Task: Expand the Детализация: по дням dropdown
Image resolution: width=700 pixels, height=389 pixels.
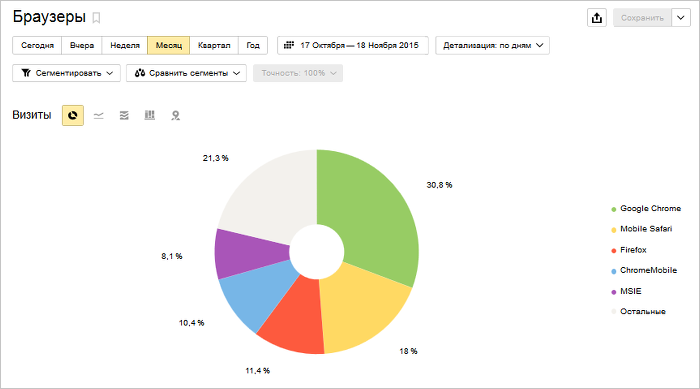Action: click(x=492, y=46)
